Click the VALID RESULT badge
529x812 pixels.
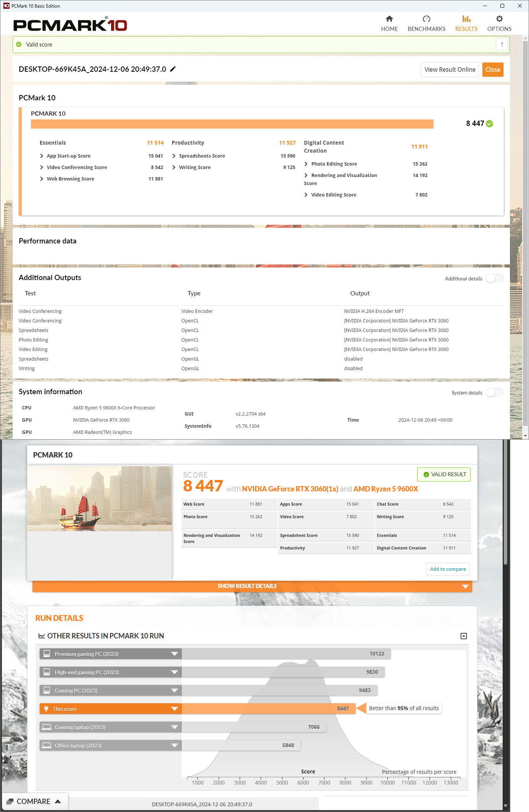pos(444,474)
